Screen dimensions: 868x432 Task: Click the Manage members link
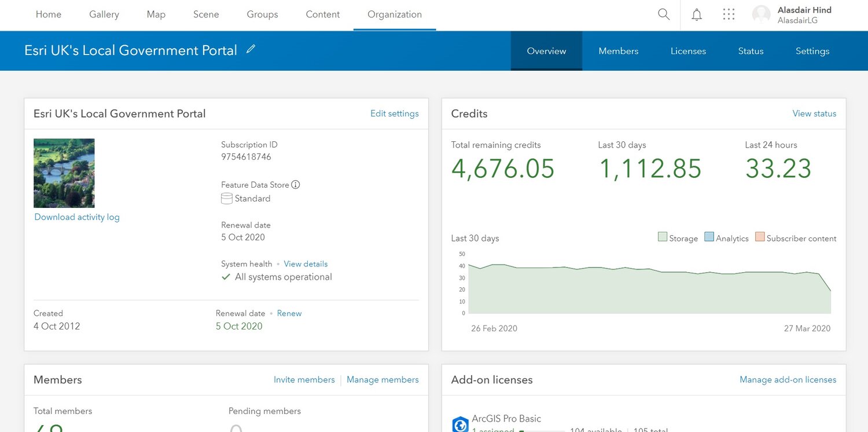(382, 380)
